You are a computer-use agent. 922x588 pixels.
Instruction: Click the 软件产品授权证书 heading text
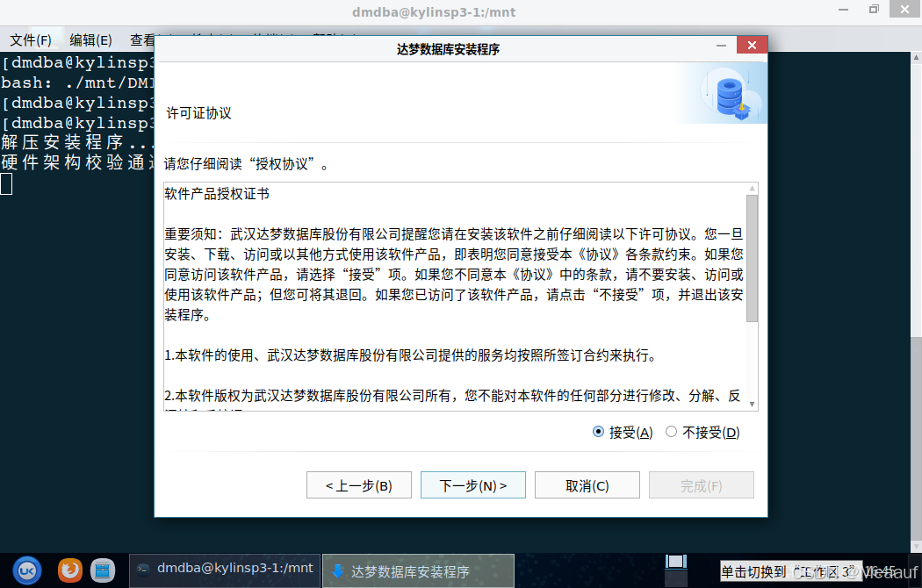(217, 194)
